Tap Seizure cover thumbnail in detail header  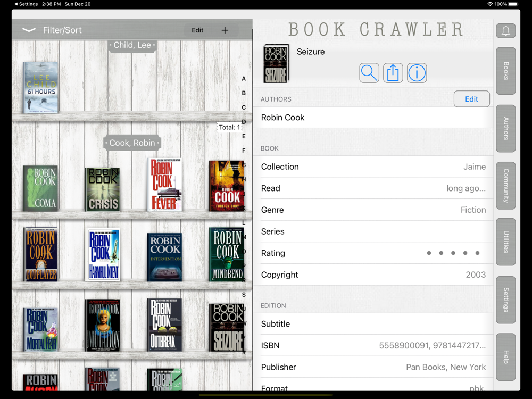tap(276, 63)
